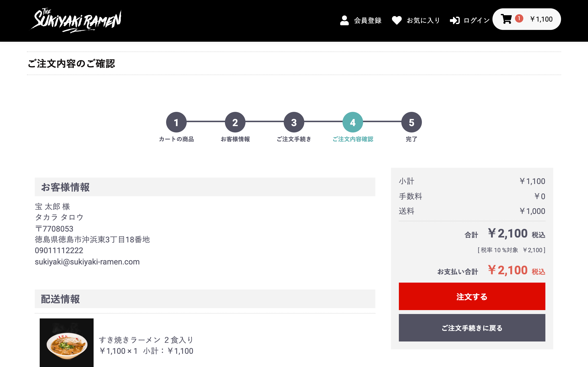The image size is (588, 367).
Task: Click step 2 circle お客様情報
Action: tap(235, 122)
